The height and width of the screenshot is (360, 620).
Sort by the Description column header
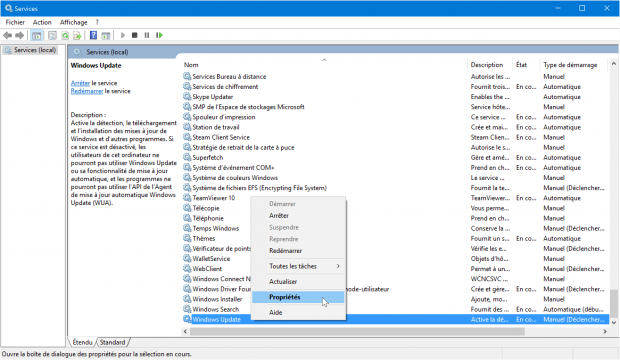[x=491, y=65]
